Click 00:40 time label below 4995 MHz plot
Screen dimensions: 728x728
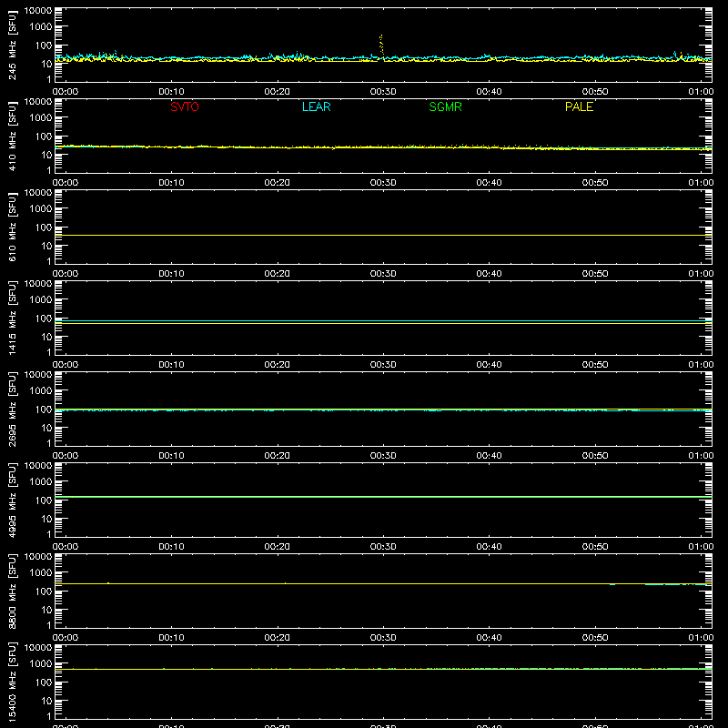[489, 547]
